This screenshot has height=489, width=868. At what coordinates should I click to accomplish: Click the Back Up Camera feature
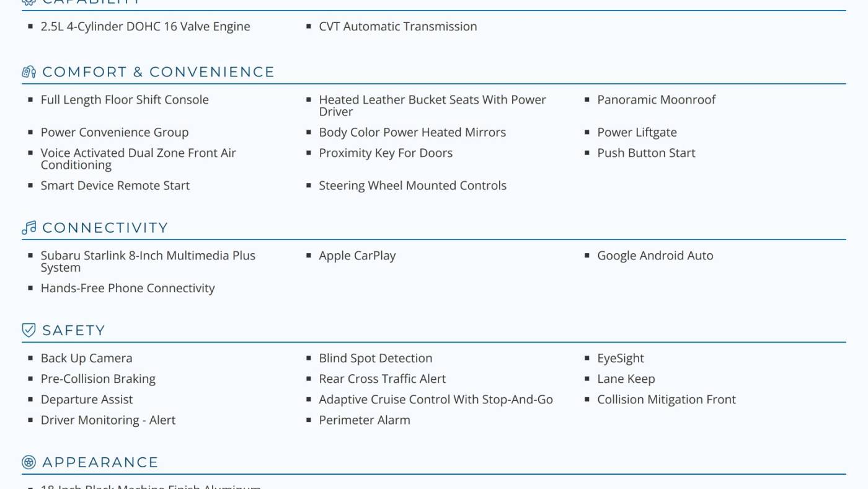(86, 358)
